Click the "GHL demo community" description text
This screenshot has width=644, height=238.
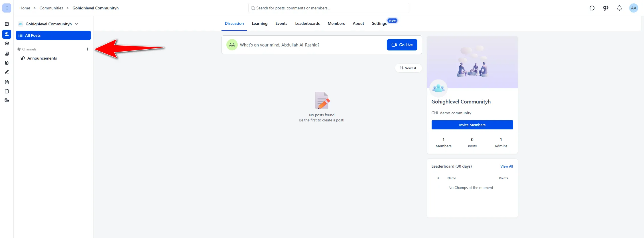pyautogui.click(x=451, y=113)
